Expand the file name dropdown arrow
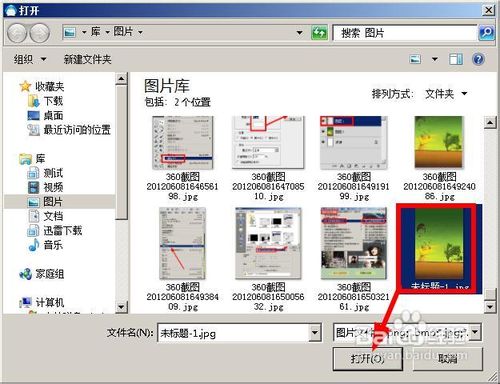The image size is (500, 384). click(315, 333)
